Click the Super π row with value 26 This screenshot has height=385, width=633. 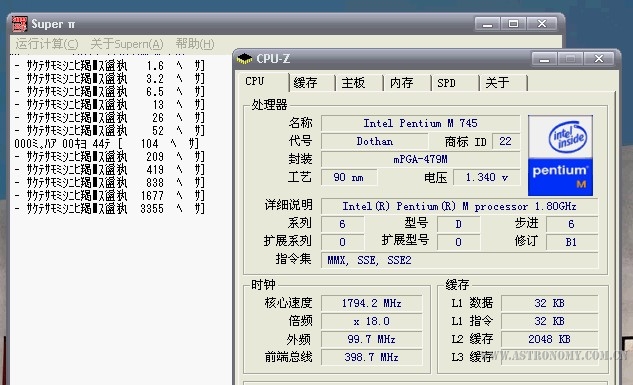tap(109, 117)
